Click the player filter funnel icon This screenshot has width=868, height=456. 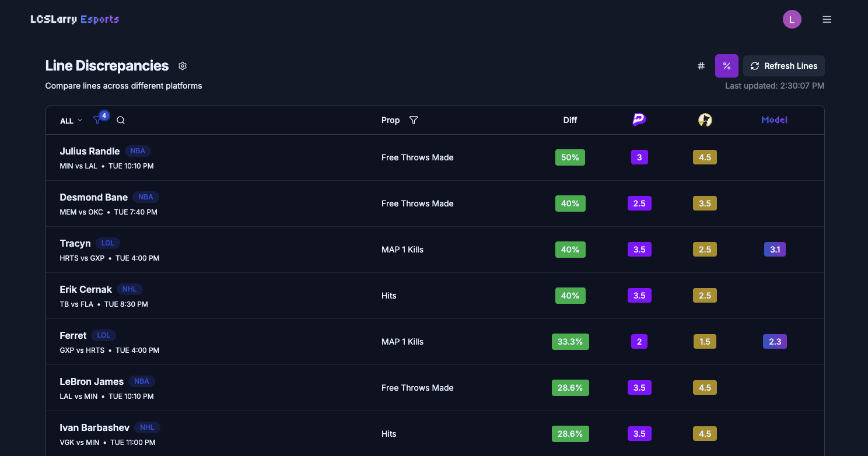97,120
